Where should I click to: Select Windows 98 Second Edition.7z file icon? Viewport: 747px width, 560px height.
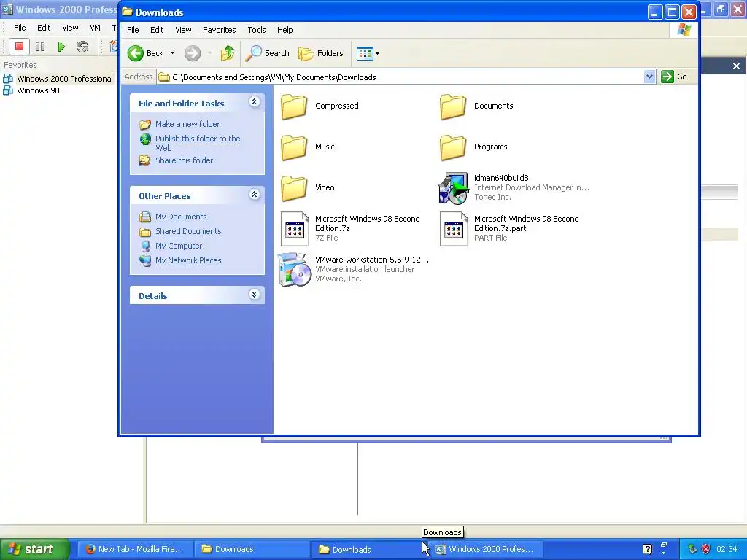(295, 229)
